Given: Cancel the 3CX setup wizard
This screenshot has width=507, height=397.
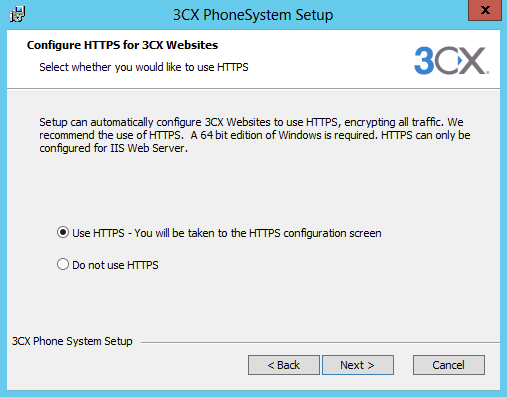Looking at the screenshot, I should pos(449,365).
